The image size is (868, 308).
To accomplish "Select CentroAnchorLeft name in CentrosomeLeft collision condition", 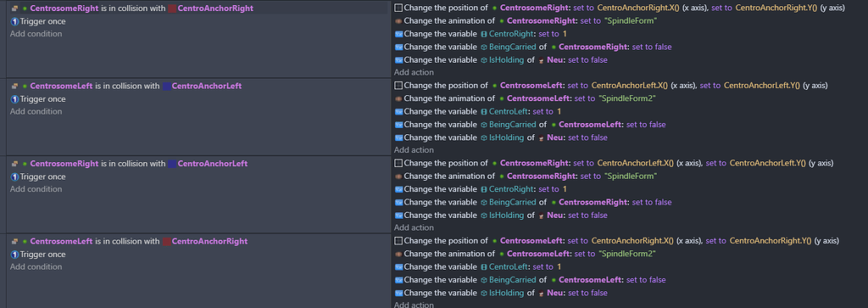I will 207,86.
